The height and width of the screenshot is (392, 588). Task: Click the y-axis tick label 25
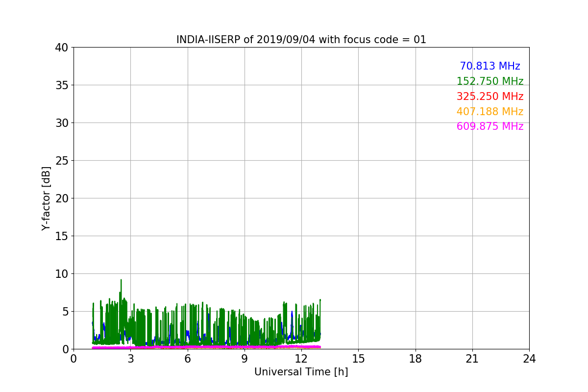[x=62, y=161]
